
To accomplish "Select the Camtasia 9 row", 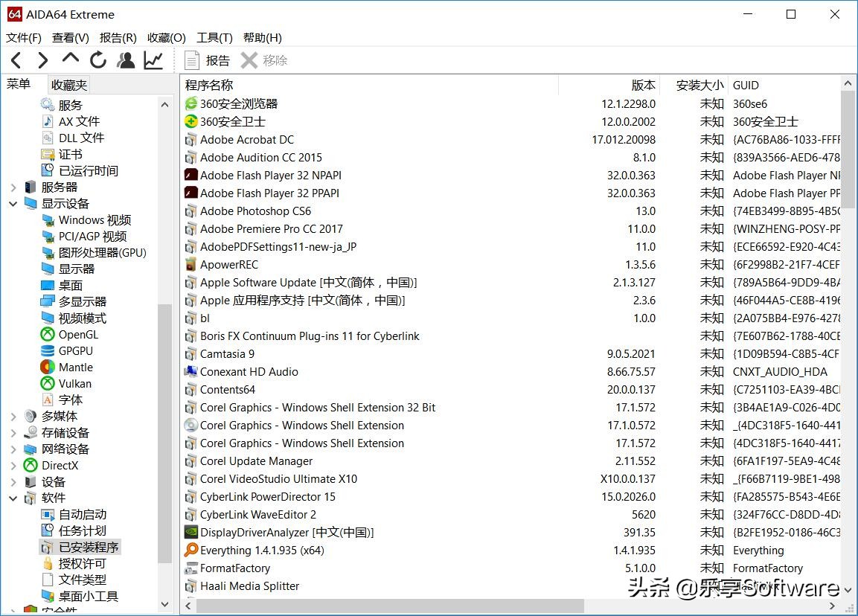I will pos(511,354).
